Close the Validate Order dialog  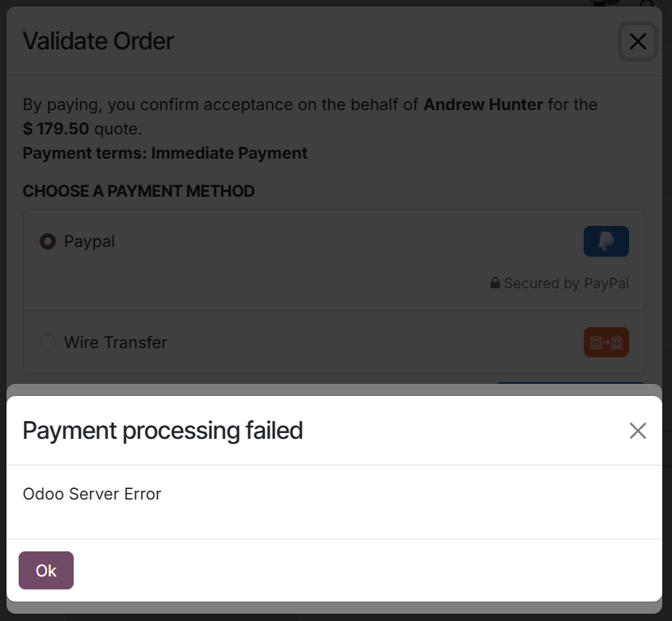[638, 41]
